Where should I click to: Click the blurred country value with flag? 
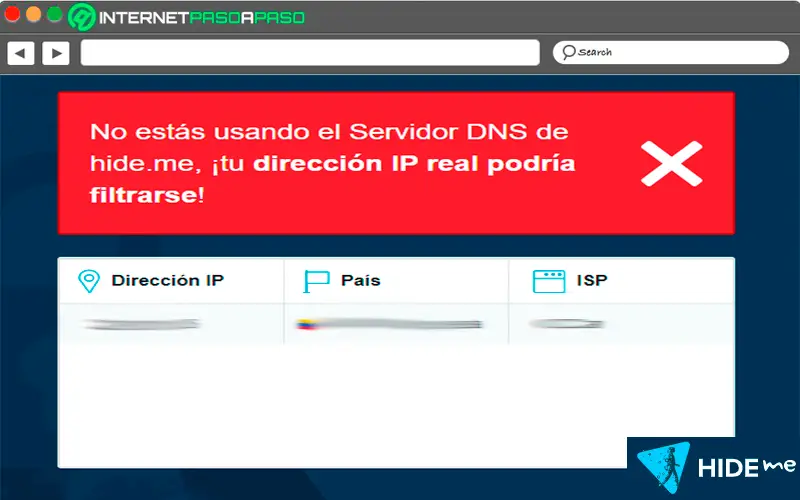click(390, 324)
